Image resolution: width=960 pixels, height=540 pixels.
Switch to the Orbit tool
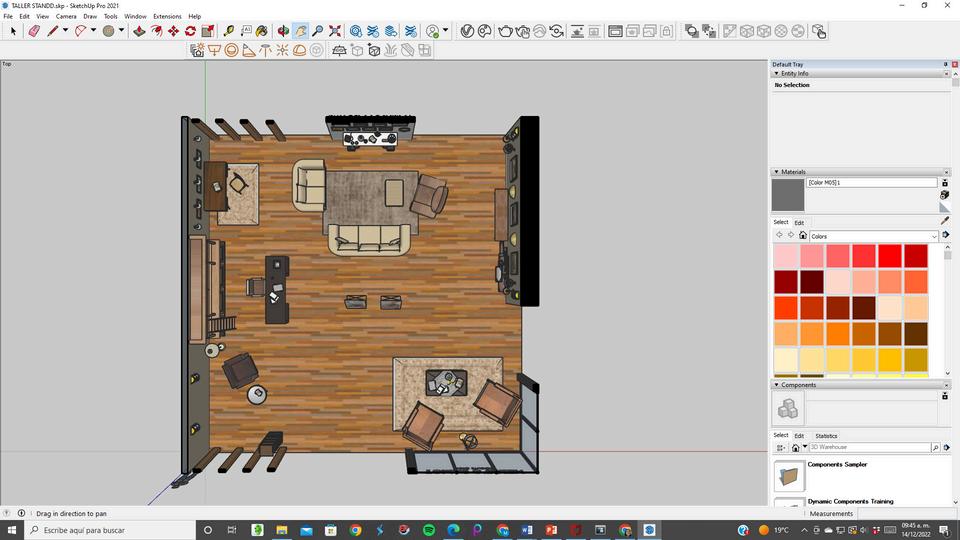pyautogui.click(x=284, y=31)
